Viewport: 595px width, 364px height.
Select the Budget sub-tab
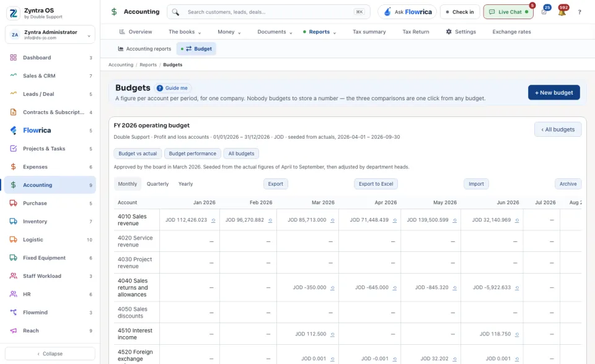pyautogui.click(x=196, y=49)
